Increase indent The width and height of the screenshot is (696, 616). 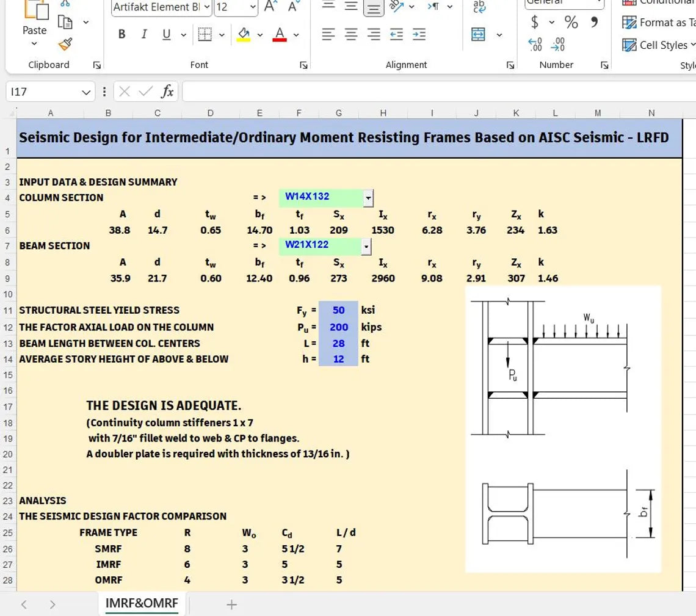click(x=419, y=34)
